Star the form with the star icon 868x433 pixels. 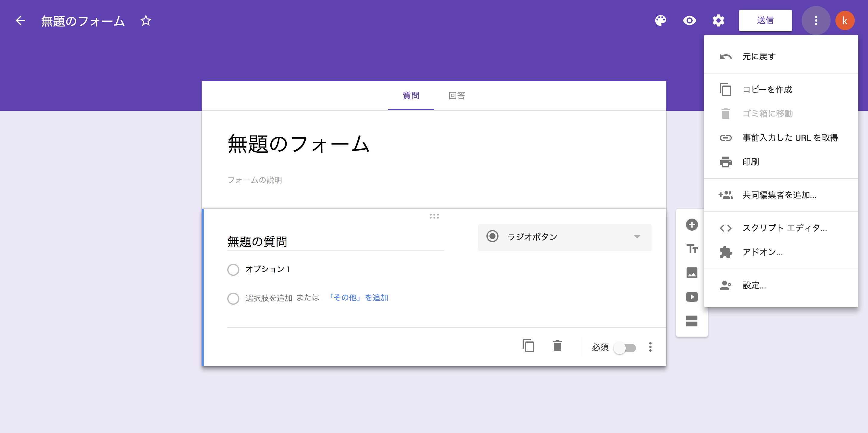pos(146,20)
